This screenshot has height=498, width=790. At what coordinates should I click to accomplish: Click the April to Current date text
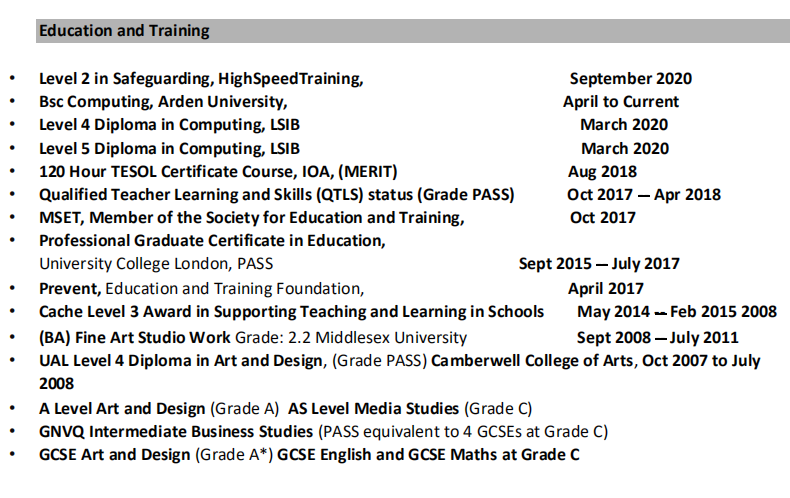tap(620, 101)
